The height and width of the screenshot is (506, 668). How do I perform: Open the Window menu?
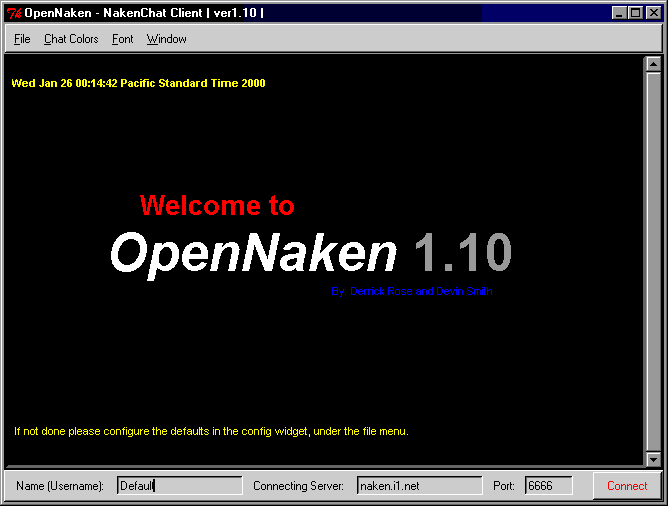coord(167,39)
